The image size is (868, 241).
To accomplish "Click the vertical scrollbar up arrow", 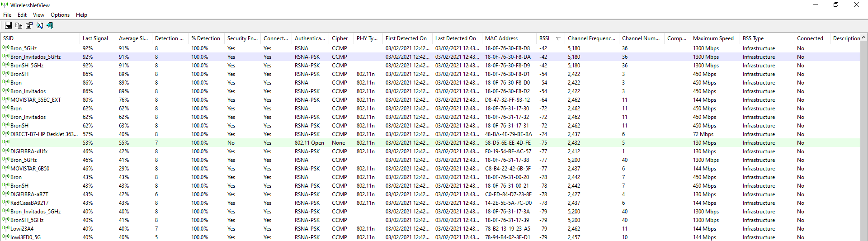I will point(864,38).
